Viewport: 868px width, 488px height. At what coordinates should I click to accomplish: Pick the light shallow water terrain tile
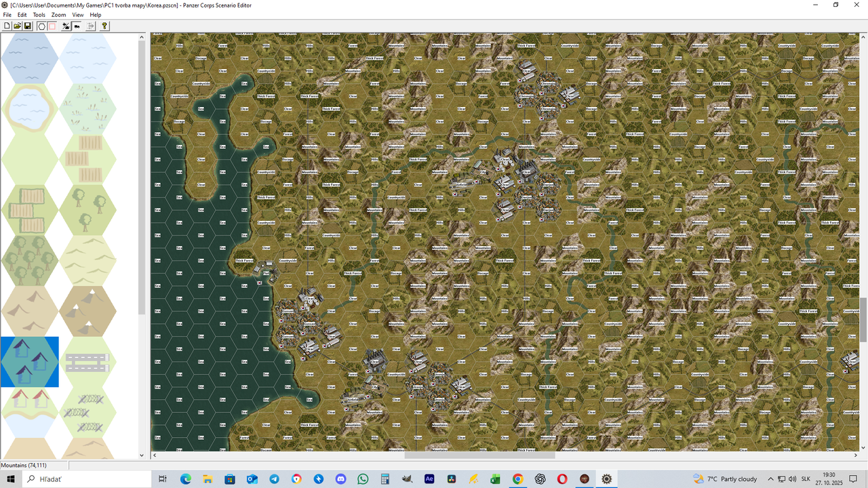[x=87, y=58]
